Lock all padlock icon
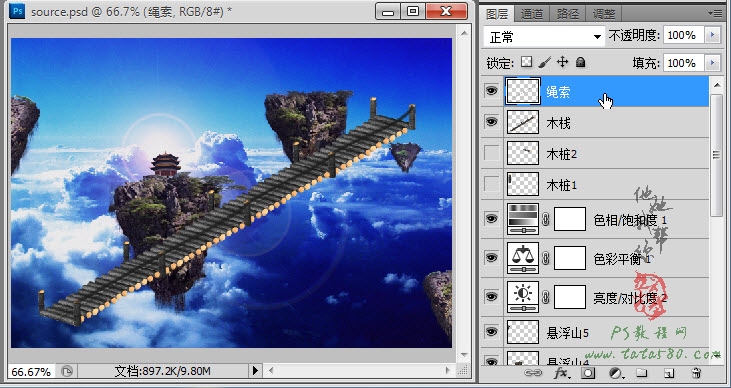The image size is (731, 388). click(x=580, y=62)
